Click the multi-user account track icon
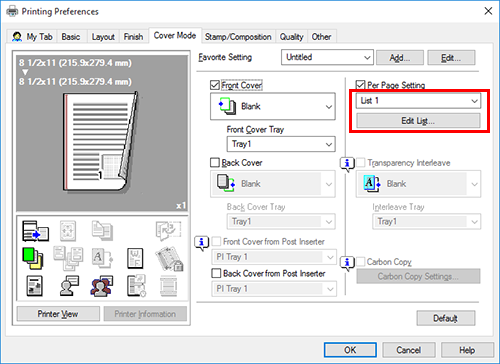The width and height of the screenshot is (500, 364). [x=101, y=286]
